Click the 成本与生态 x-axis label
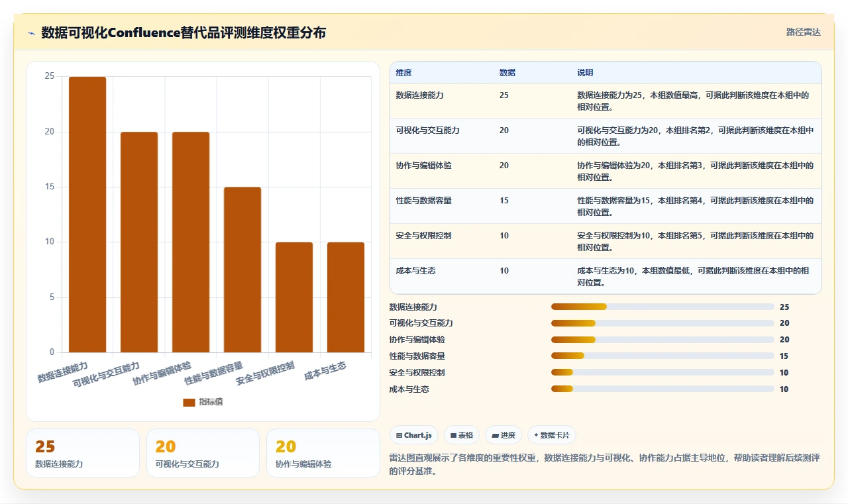 325,371
